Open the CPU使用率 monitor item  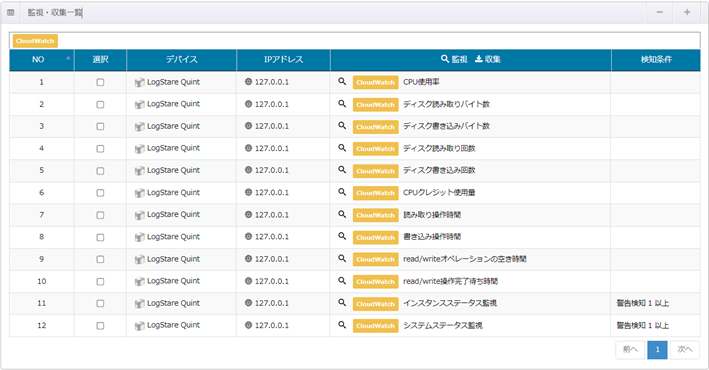point(421,82)
